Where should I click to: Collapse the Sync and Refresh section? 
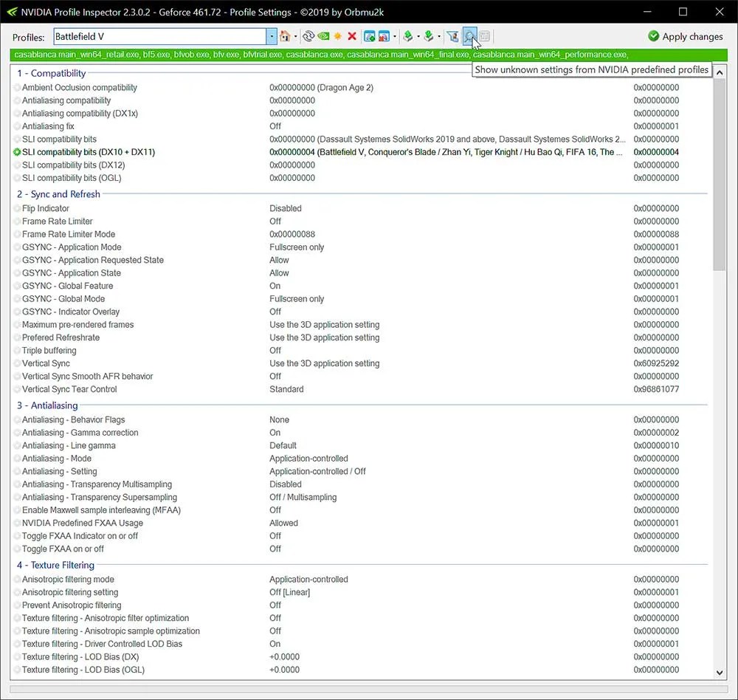pyautogui.click(x=58, y=194)
